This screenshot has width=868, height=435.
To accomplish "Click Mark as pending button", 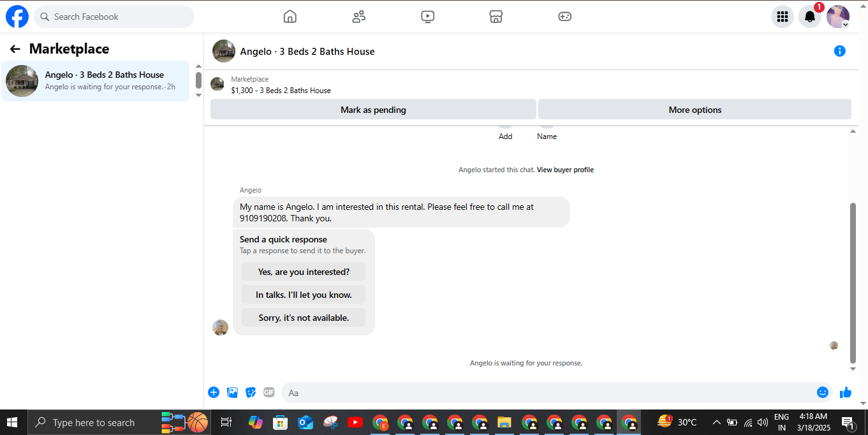I will 373,110.
